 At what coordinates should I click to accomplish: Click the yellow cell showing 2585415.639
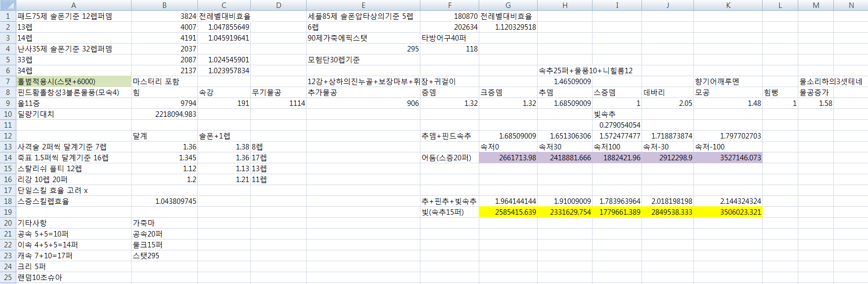(508, 212)
